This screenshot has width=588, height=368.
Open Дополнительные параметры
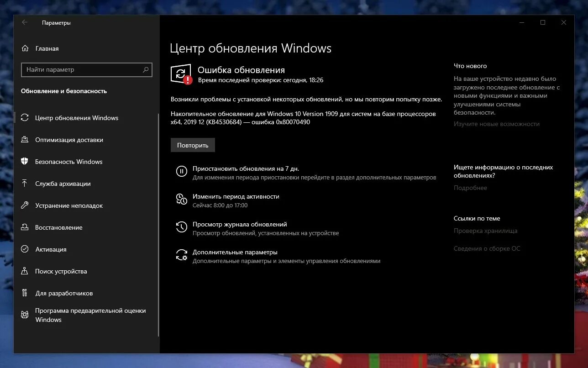tap(235, 252)
